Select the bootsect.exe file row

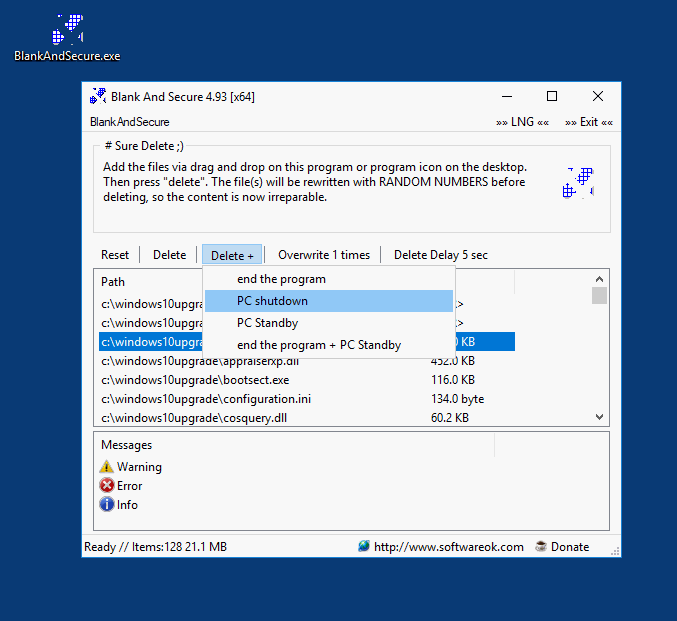click(x=307, y=380)
